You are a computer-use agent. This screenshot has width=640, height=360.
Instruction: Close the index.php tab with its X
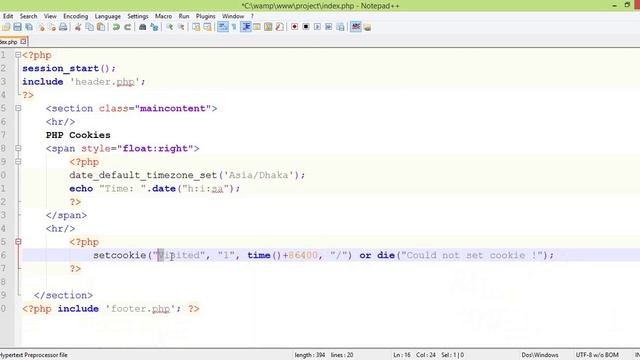(x=23, y=41)
